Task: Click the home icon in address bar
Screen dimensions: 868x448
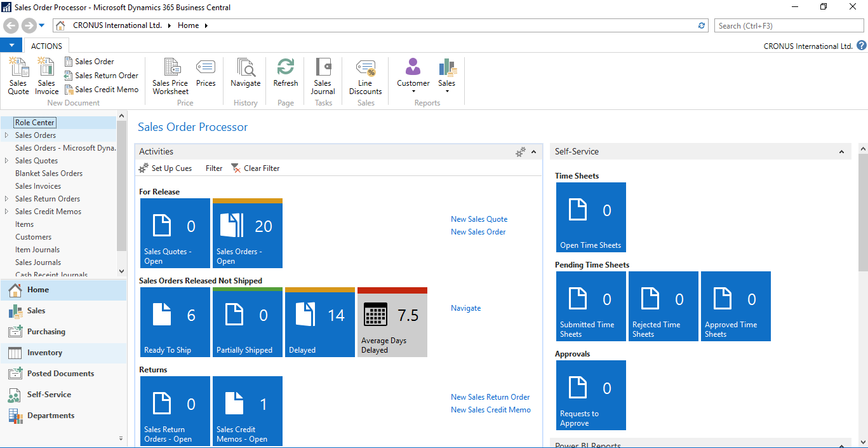Action: tap(61, 25)
